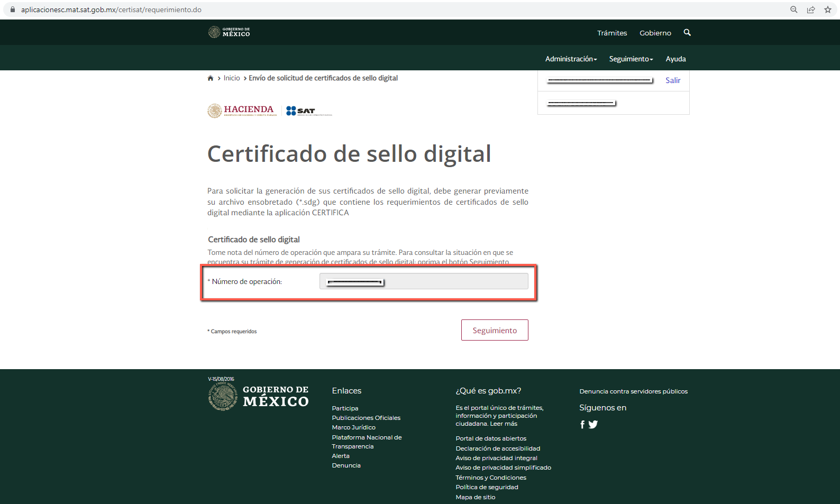The height and width of the screenshot is (504, 840).
Task: Expand the Seguimiento dropdown menu
Action: (631, 59)
